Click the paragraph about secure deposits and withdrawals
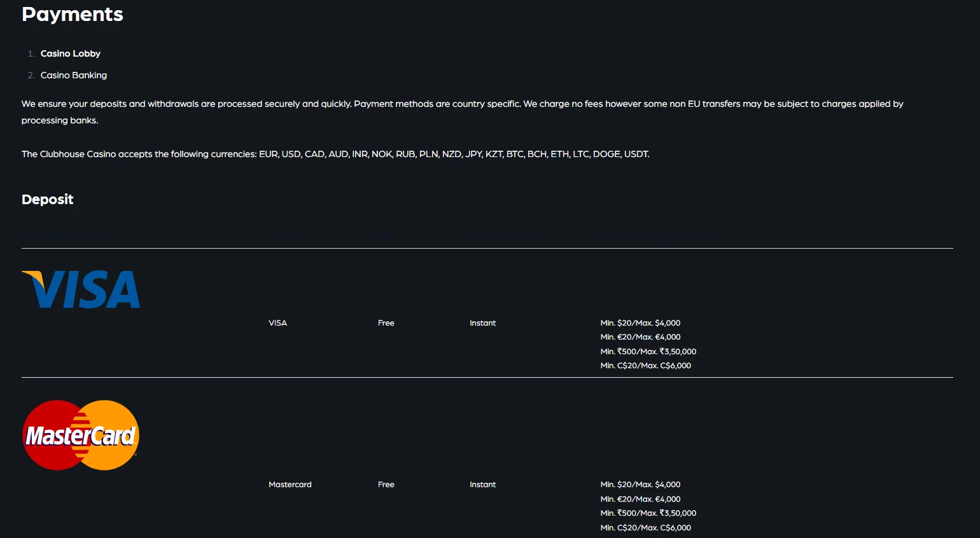The height and width of the screenshot is (538, 980). coord(463,112)
